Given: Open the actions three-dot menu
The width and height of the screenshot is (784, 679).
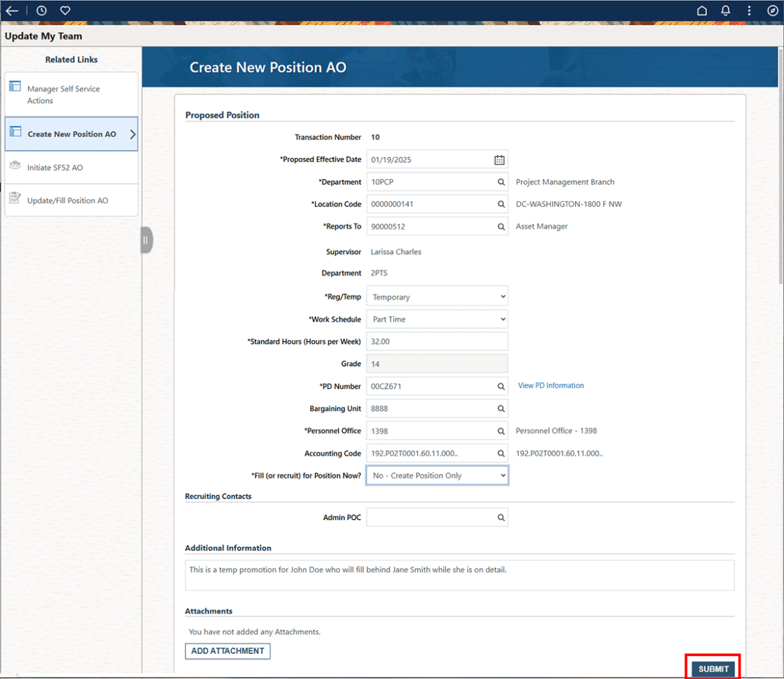Looking at the screenshot, I should (x=748, y=10).
